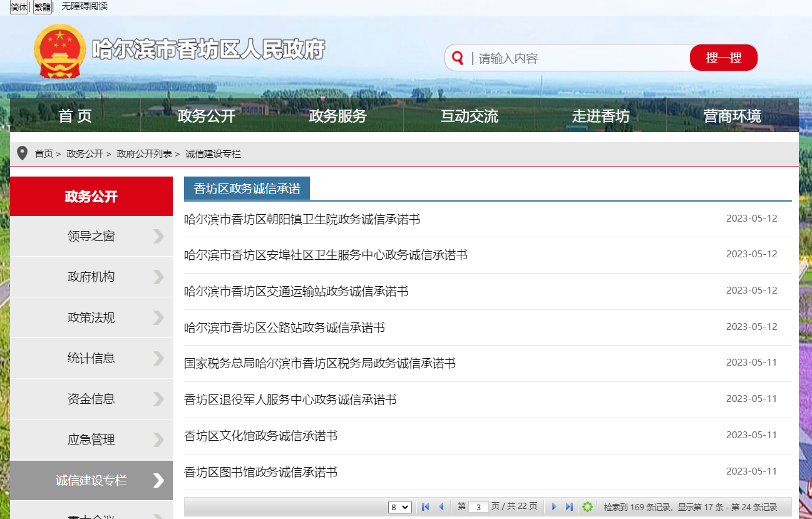
Task: Go to the next page arrow icon
Action: (555, 506)
